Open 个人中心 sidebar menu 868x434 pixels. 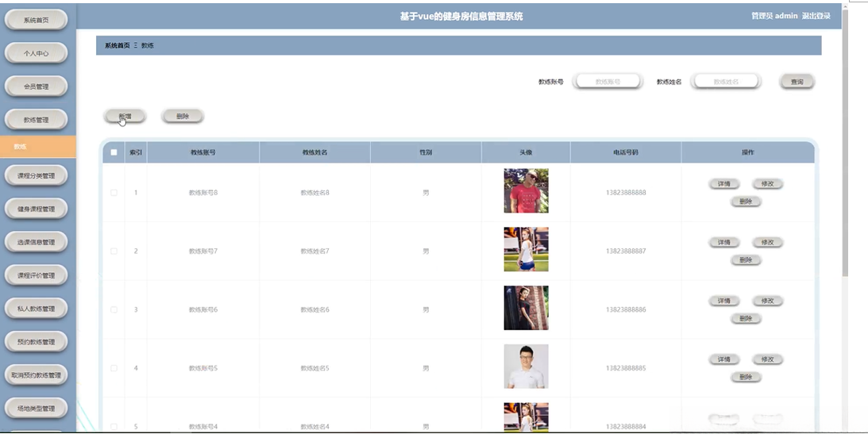36,53
